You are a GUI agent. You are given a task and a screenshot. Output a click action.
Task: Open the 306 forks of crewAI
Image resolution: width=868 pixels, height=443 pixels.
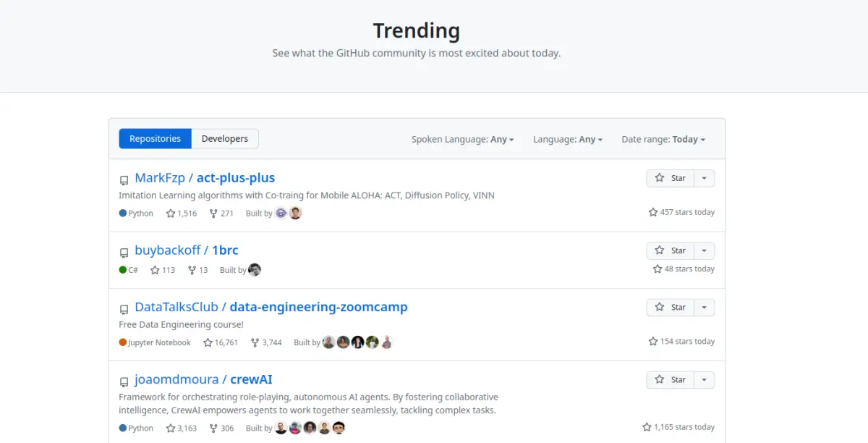(x=221, y=428)
